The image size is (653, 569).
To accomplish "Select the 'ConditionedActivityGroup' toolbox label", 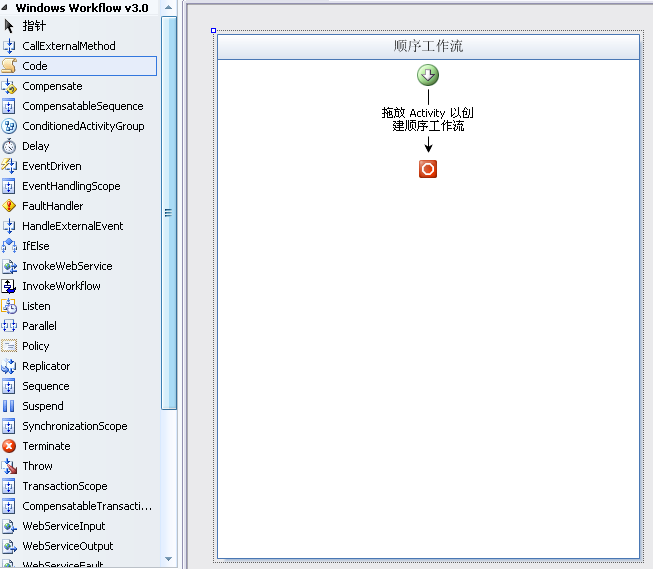I will [83, 126].
